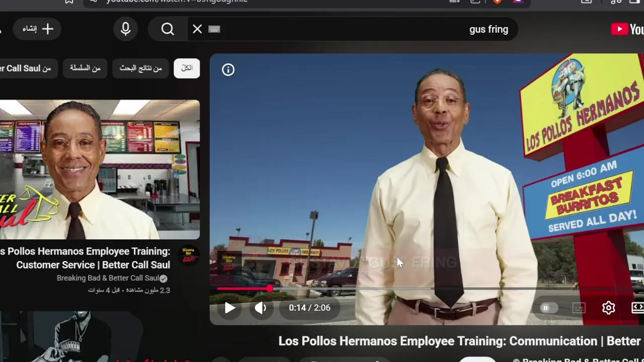Open the Customer Service training video thumbnail
644x362 pixels.
(100, 169)
